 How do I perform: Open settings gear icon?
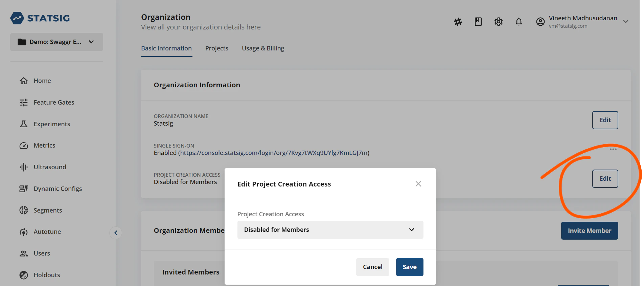click(x=499, y=22)
